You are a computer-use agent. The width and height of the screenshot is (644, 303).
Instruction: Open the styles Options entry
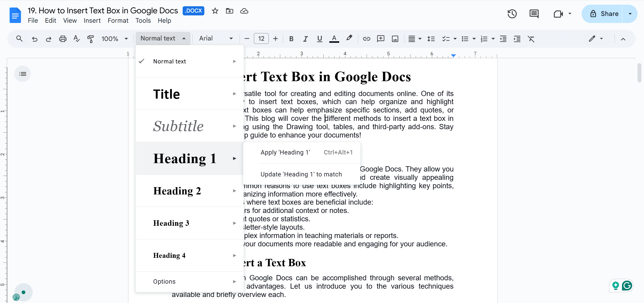coord(190,282)
